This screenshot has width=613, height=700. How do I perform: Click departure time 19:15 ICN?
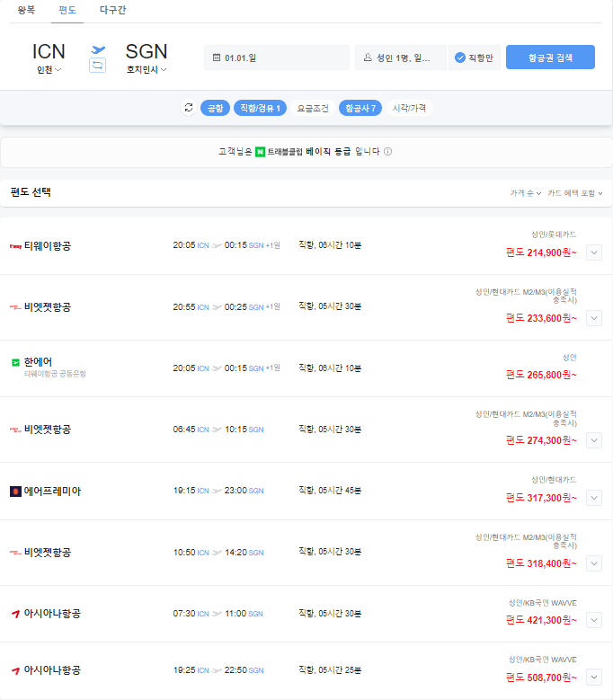coord(191,491)
